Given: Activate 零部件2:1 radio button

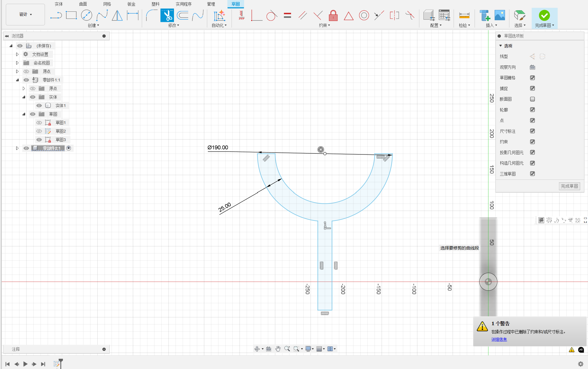Looking at the screenshot, I should click(69, 148).
